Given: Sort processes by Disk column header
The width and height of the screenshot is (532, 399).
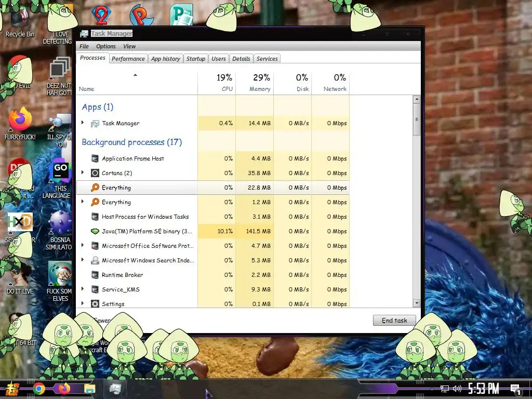Looking at the screenshot, I should (x=293, y=83).
